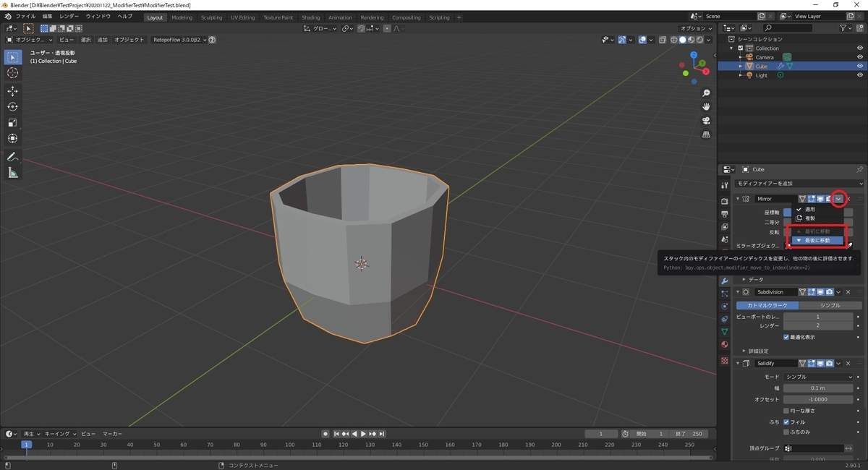Screen dimensions: 868x470
Task: Select wireframe viewport shading icon
Action: (673, 40)
